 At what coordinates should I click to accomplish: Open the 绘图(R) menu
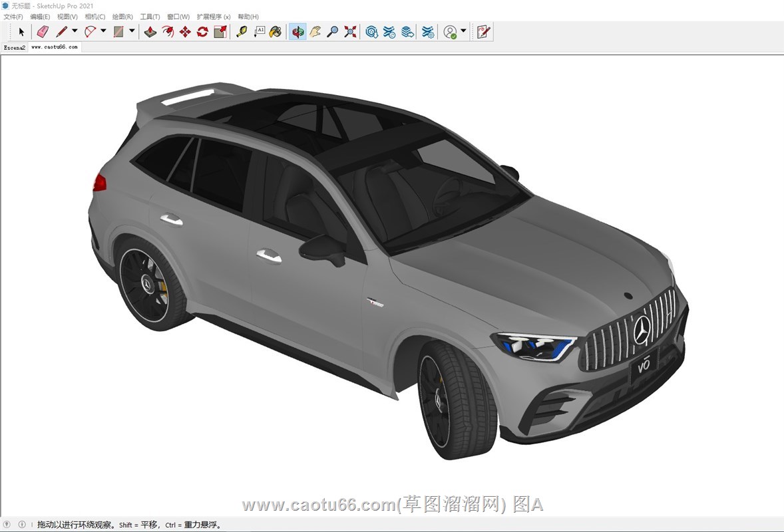click(x=122, y=17)
